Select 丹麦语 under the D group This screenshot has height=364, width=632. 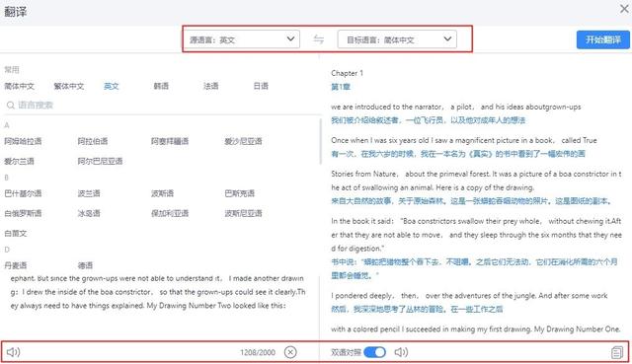[x=16, y=265]
